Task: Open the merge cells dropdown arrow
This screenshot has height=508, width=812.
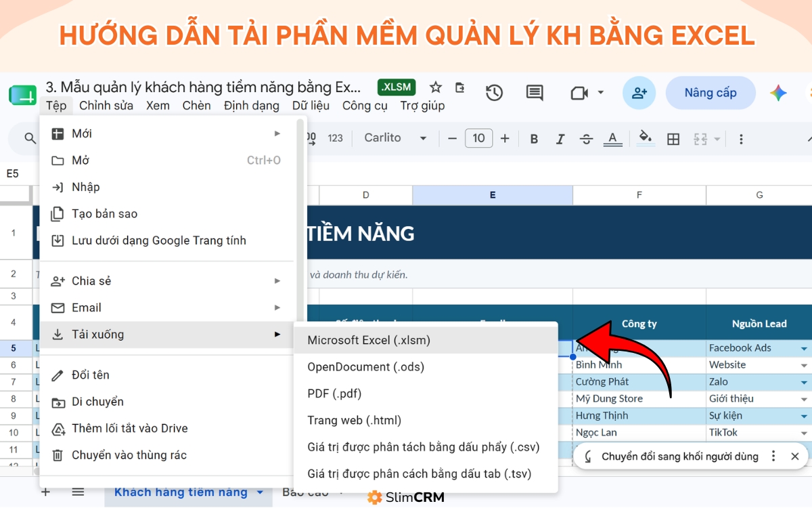Action: pyautogui.click(x=717, y=139)
